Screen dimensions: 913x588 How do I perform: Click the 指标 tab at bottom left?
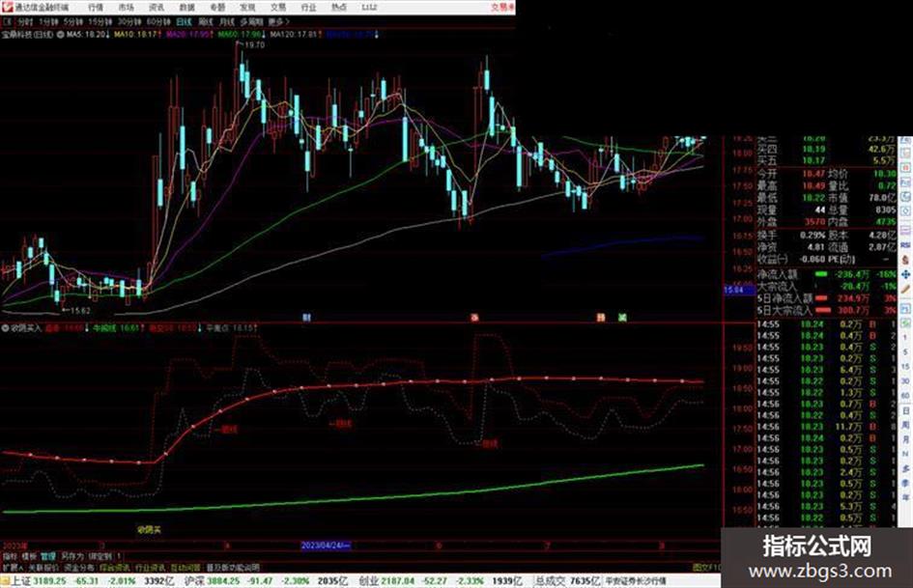tap(10, 556)
